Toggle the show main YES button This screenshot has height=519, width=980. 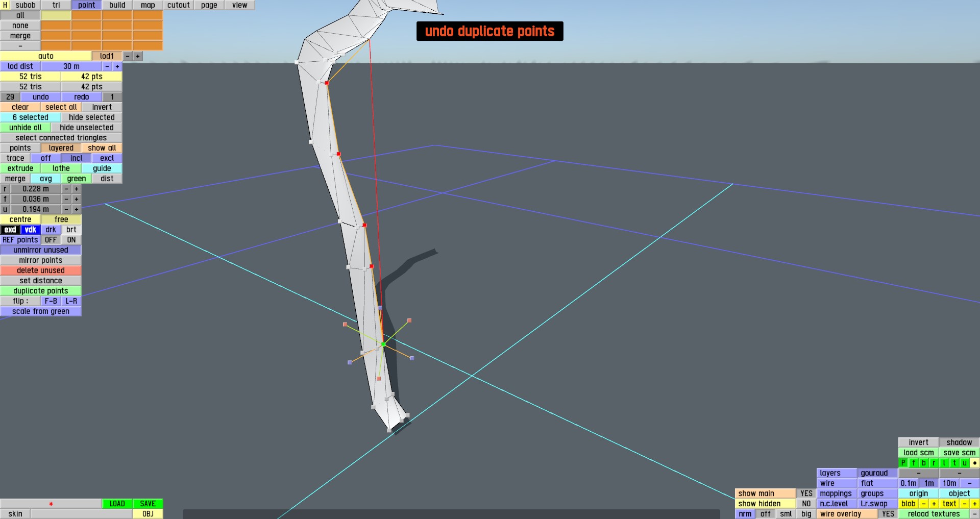806,493
